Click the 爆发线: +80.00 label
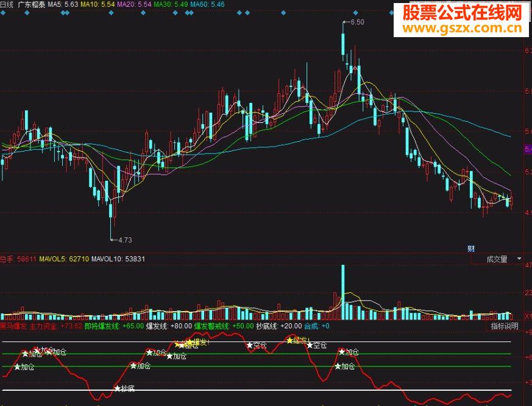The image size is (532, 406). coord(169,326)
